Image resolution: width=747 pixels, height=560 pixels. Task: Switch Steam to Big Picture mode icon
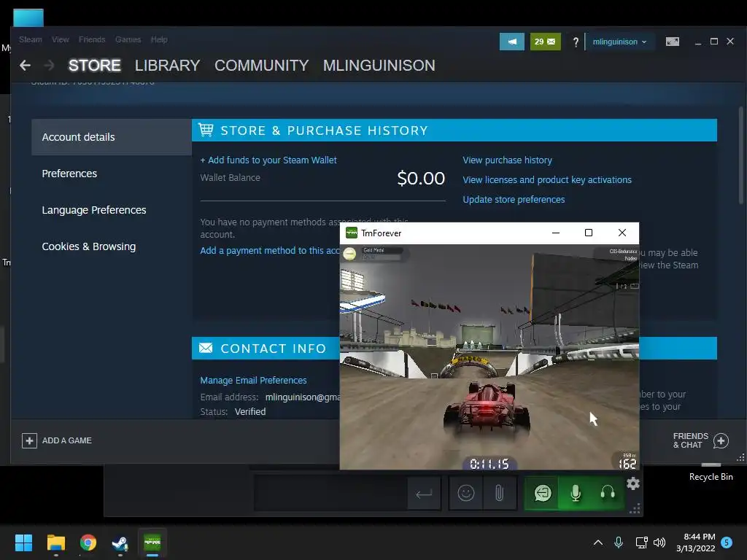672,42
